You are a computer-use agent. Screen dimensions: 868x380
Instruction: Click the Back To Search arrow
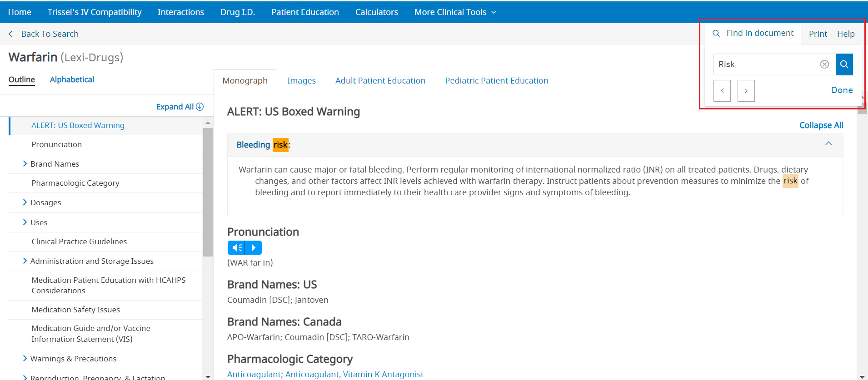click(11, 34)
